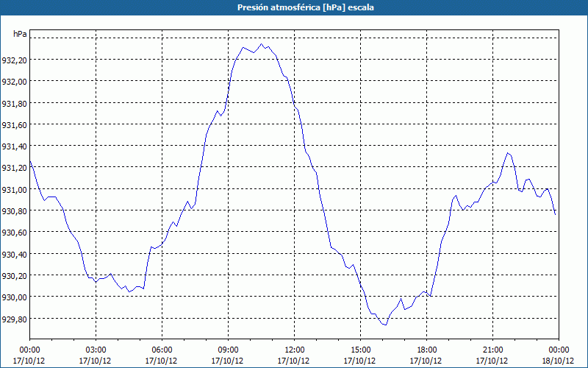Image resolution: width=588 pixels, height=368 pixels.
Task: Click the 06:00 time label
Action: click(x=162, y=350)
